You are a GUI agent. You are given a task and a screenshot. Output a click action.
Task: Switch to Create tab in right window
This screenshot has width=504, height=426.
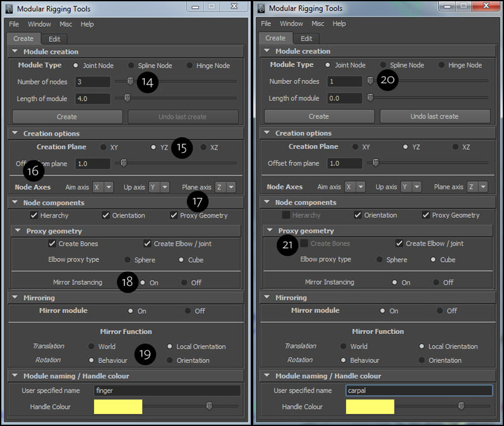tap(275, 38)
